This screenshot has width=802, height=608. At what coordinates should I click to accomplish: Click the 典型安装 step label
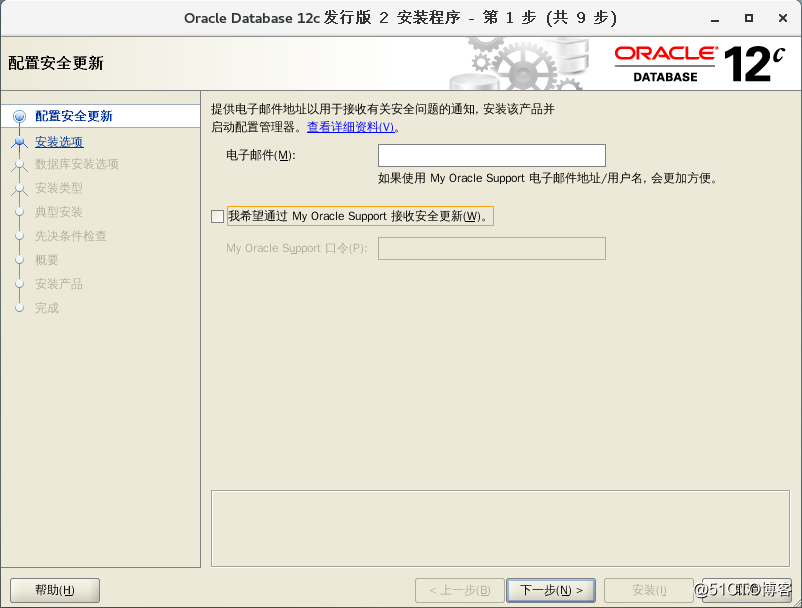[59, 212]
